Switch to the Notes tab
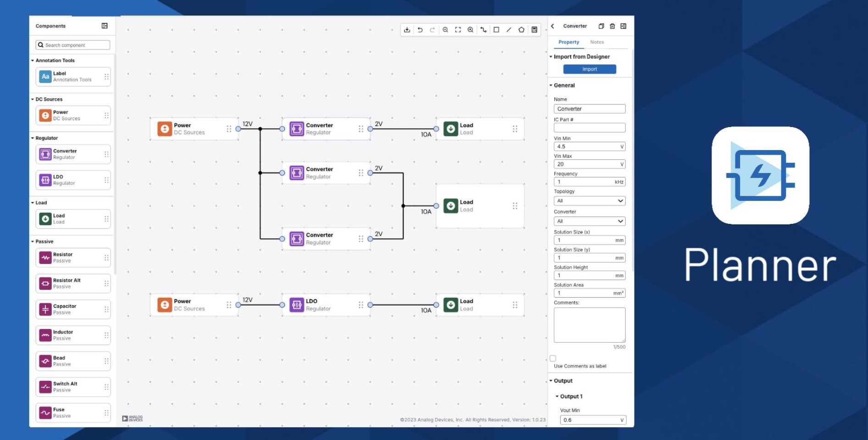Image resolution: width=868 pixels, height=440 pixels. point(597,42)
